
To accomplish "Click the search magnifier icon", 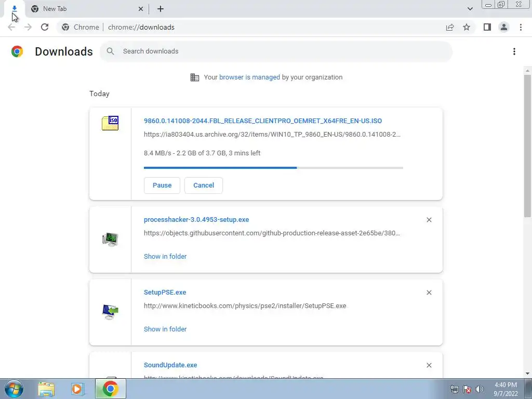I will [x=110, y=51].
